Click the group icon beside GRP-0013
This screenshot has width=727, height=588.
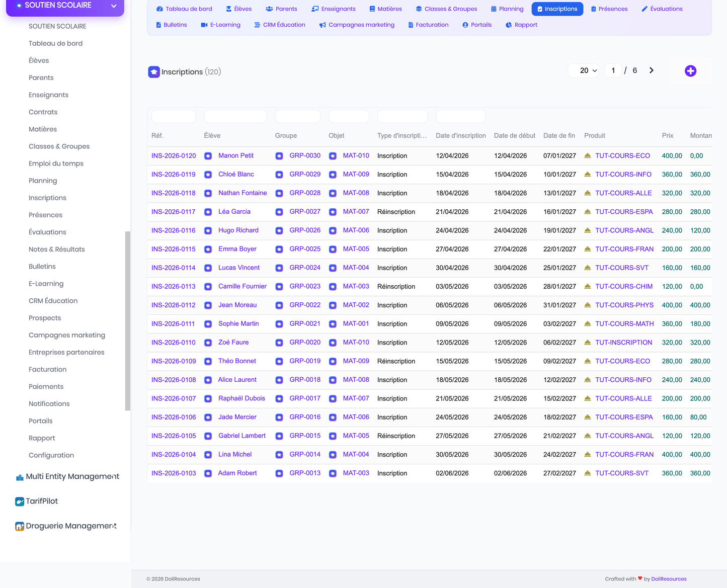(279, 473)
